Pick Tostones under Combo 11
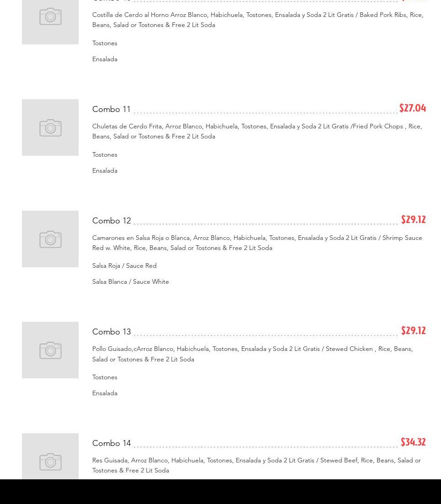 point(105,154)
